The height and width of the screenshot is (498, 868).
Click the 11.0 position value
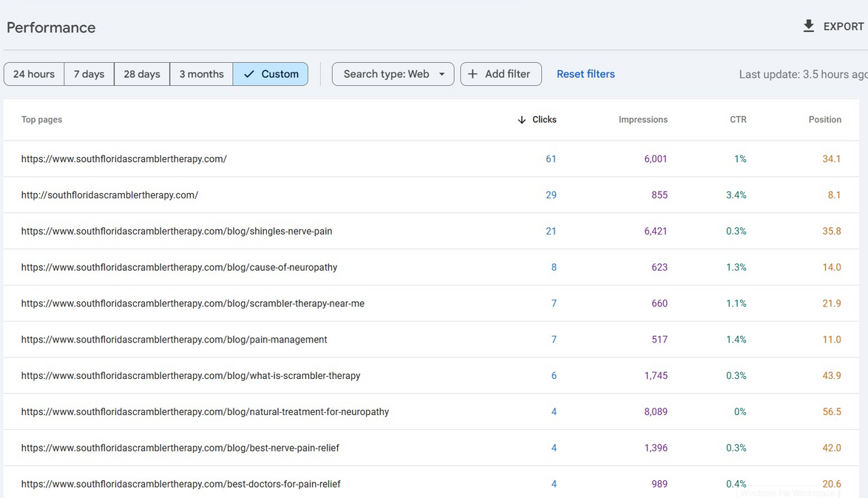point(832,339)
